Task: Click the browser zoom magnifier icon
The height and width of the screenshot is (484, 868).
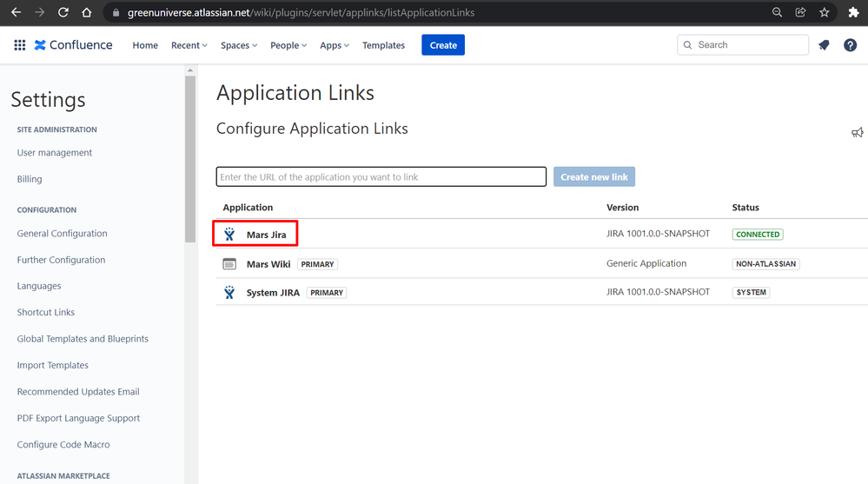Action: pyautogui.click(x=778, y=12)
